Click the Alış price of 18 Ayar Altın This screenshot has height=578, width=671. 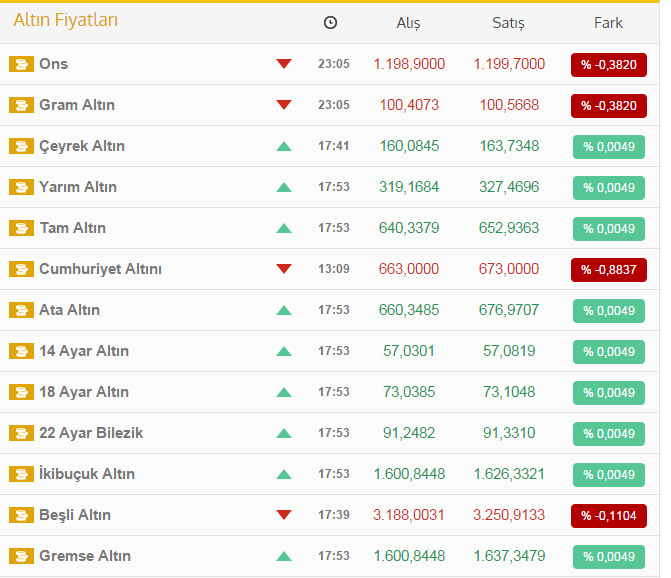(409, 392)
